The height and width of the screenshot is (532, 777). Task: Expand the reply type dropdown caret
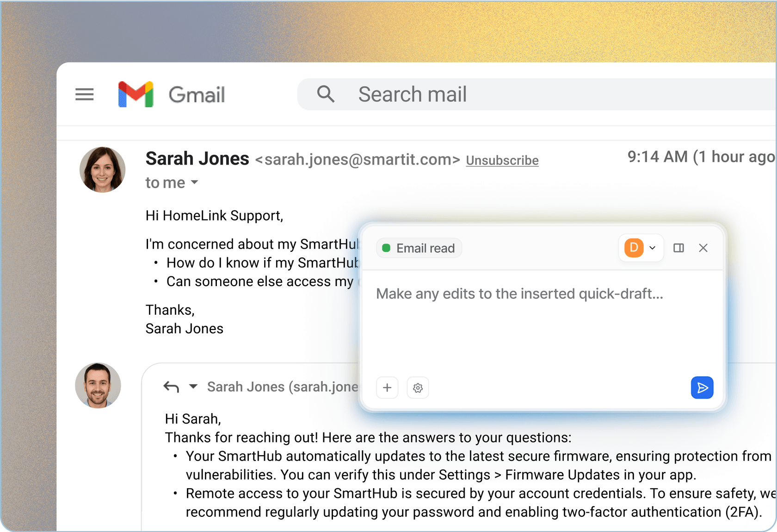click(193, 386)
